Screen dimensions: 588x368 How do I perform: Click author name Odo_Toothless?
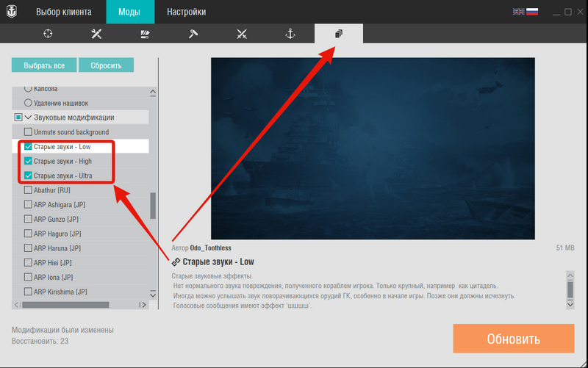[x=210, y=248]
